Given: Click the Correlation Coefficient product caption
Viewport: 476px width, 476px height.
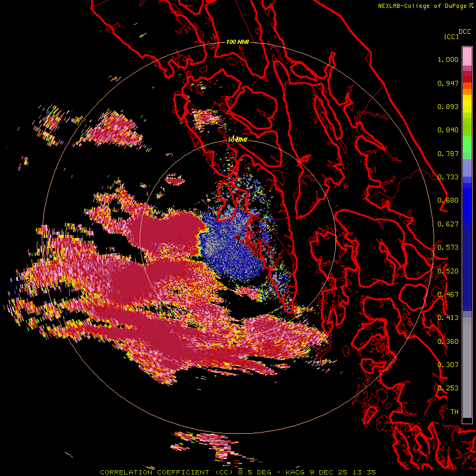Looking at the screenshot, I should pyautogui.click(x=167, y=472).
